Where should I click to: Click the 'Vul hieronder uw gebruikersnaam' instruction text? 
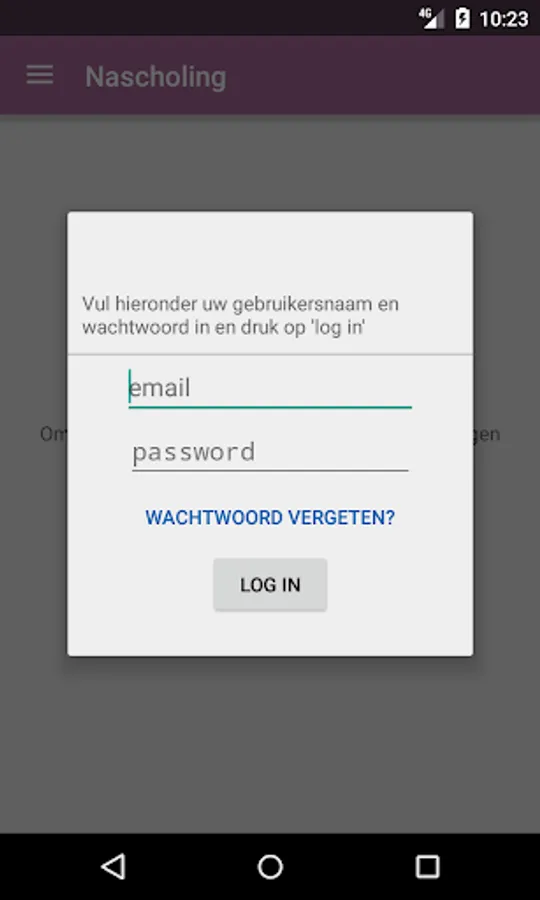240,315
